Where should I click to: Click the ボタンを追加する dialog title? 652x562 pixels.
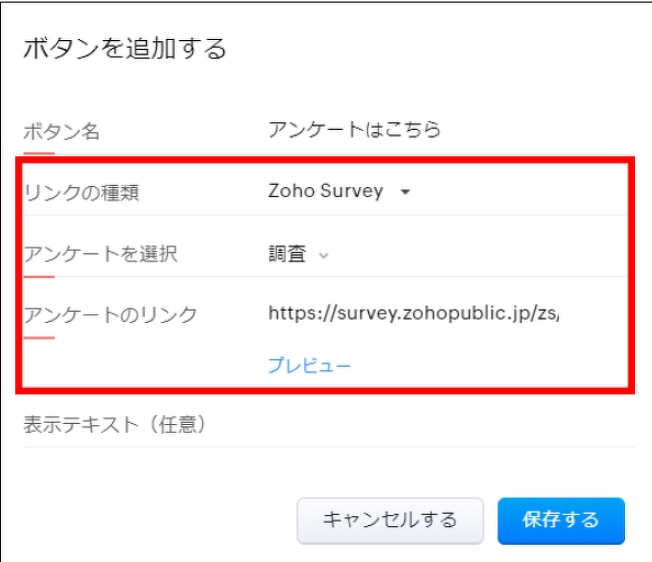[125, 48]
